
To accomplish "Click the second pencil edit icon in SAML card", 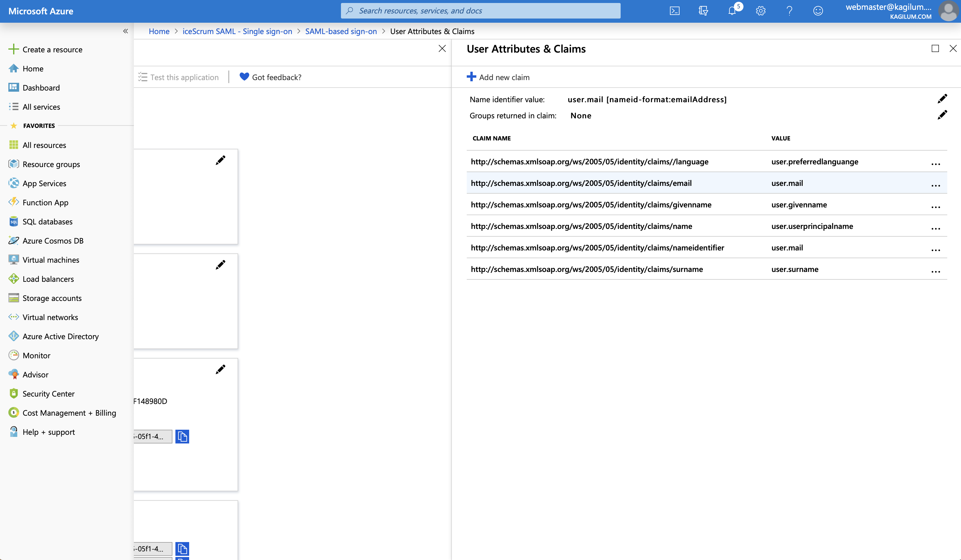I will click(221, 265).
